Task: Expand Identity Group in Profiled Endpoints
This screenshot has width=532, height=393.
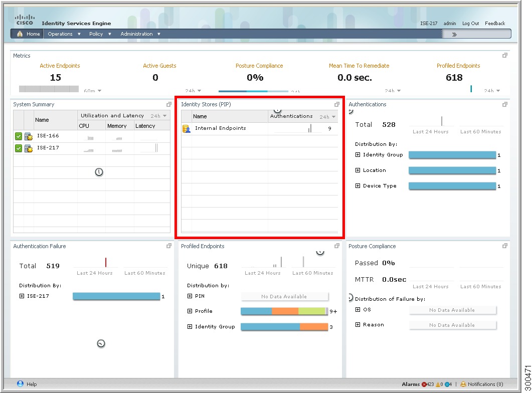Action: (x=190, y=326)
